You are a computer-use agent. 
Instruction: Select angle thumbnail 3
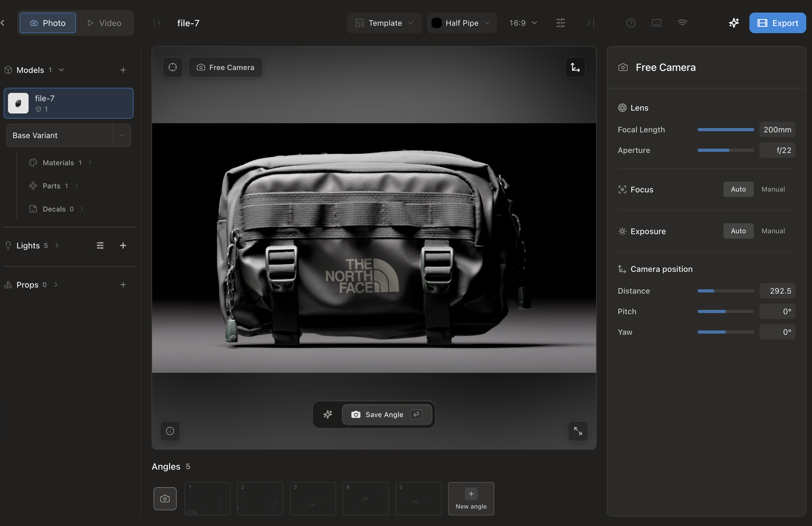coord(313,498)
